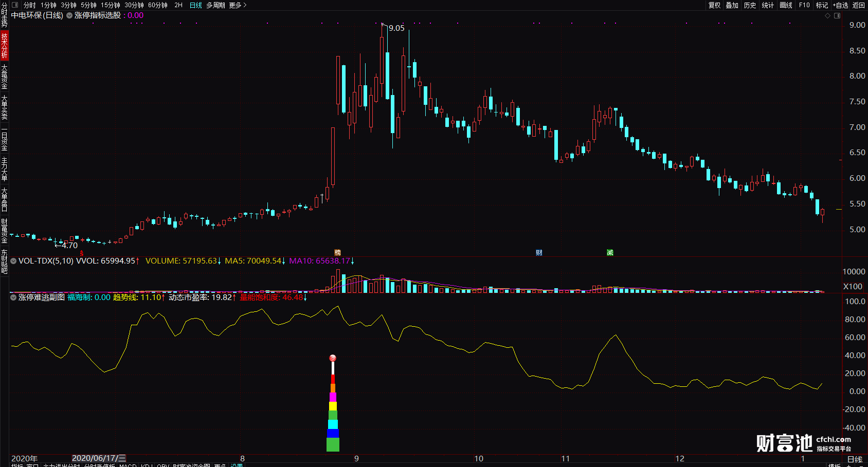Open 大单买卖 side tab
868x467 pixels.
[4, 107]
